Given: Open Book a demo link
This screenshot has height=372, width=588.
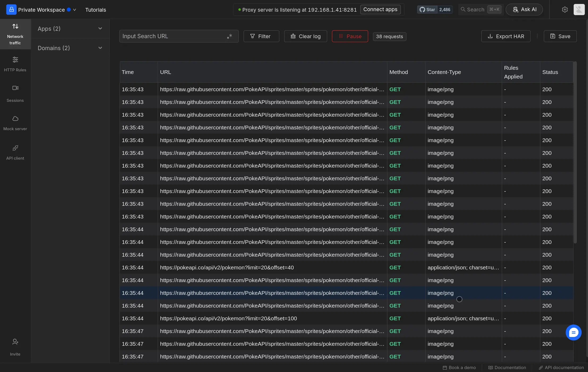Looking at the screenshot, I should click(x=459, y=367).
